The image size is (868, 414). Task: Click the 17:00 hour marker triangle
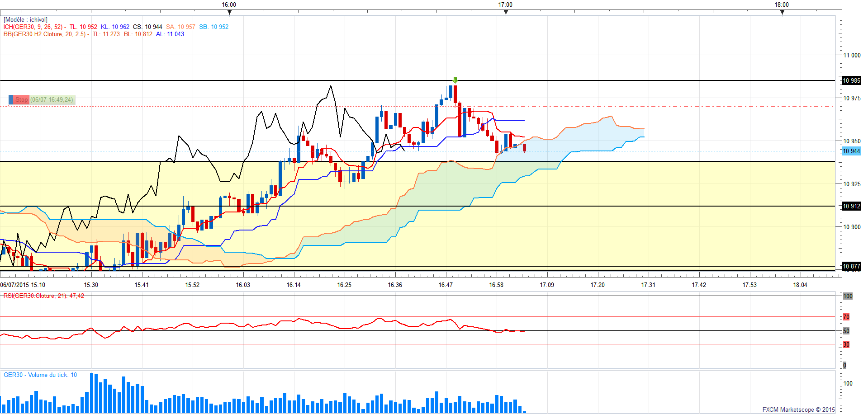click(506, 12)
